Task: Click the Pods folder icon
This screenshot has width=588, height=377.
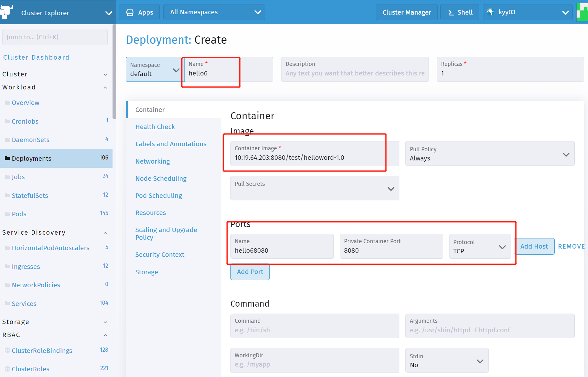Action: click(8, 214)
